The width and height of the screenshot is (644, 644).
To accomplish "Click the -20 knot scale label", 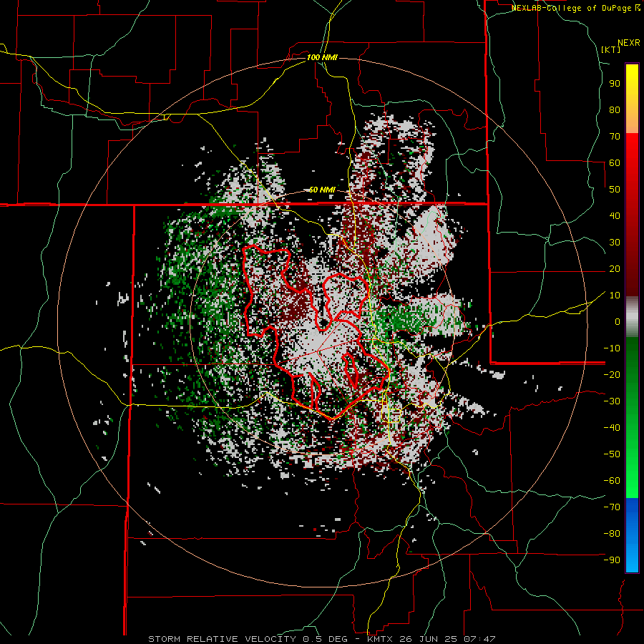I will point(612,375).
